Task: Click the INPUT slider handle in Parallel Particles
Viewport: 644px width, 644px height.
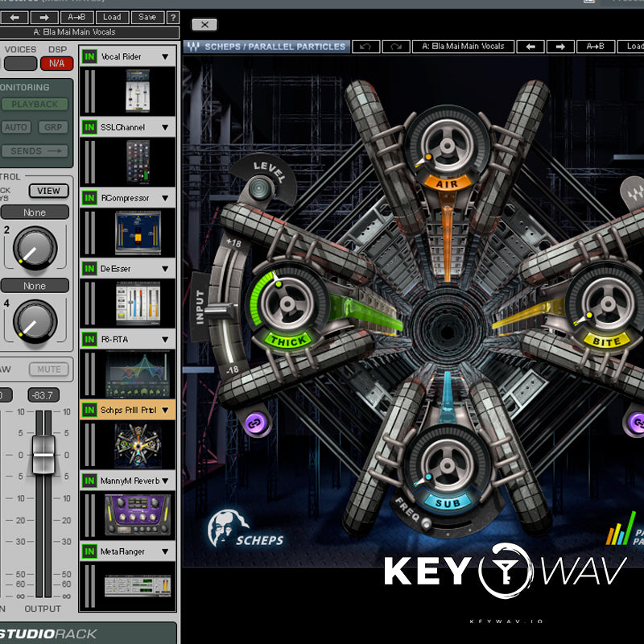Action: coord(221,311)
